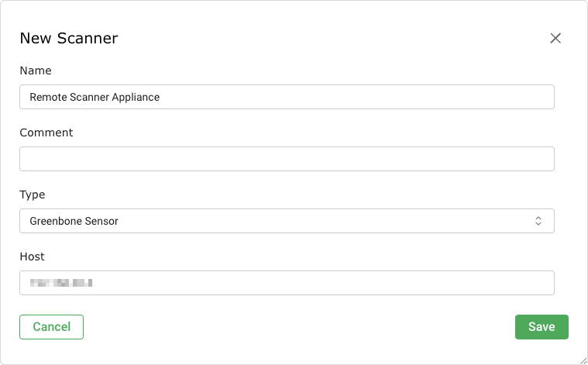Focus the Host input field

point(287,283)
